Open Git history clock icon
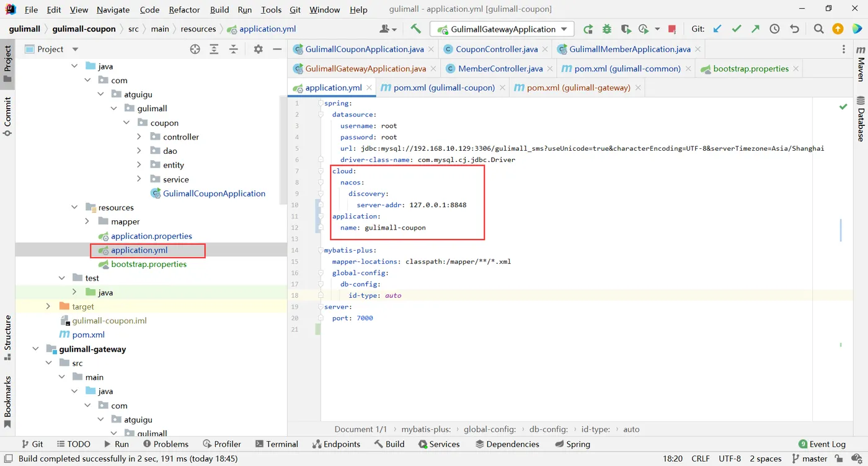868x466 pixels. (x=774, y=29)
